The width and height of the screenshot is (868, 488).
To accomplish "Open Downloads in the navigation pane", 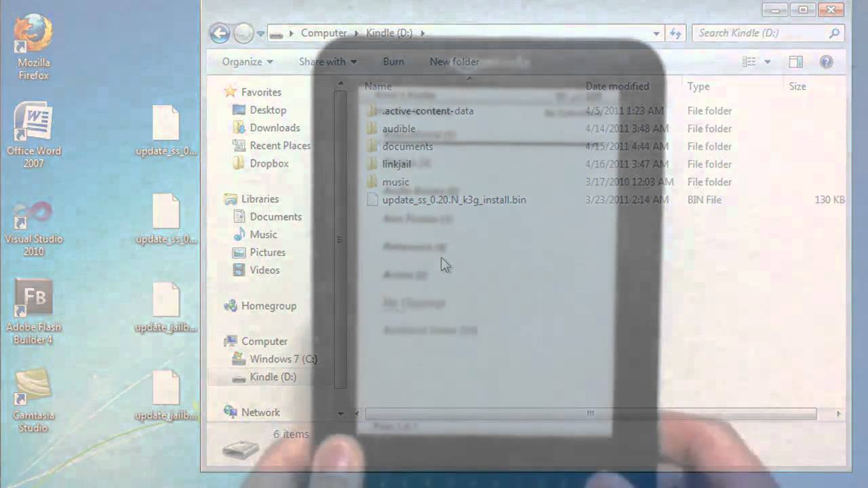I will pos(275,127).
